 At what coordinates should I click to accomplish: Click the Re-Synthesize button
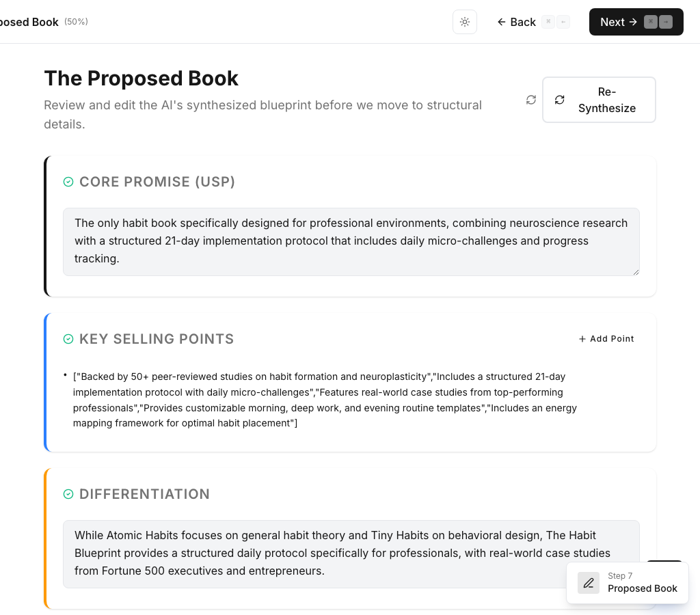click(x=599, y=100)
